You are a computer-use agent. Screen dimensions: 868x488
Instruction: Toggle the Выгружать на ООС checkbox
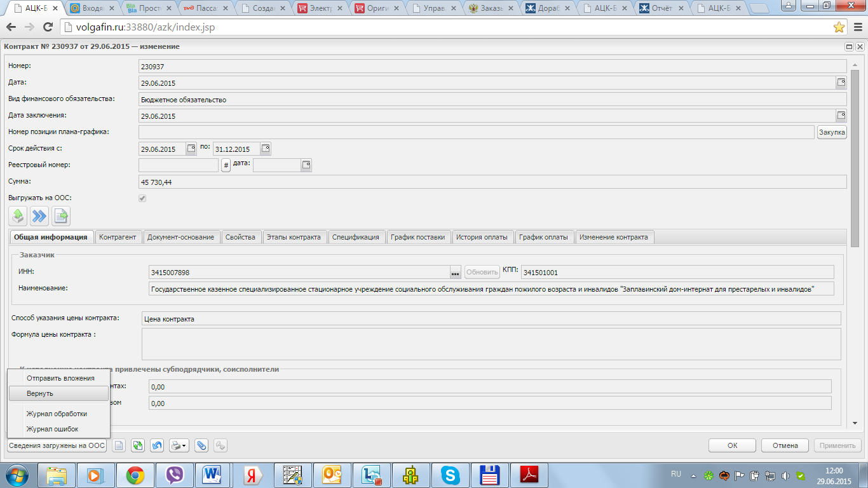142,198
